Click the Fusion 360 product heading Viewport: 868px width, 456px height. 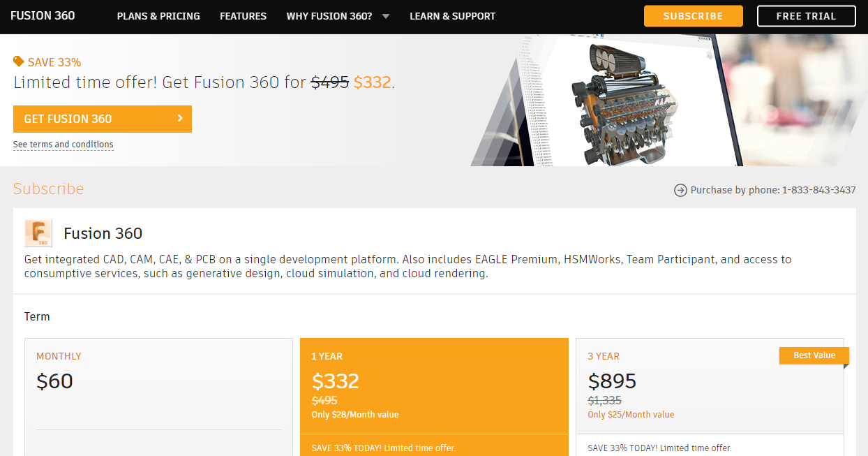point(103,233)
